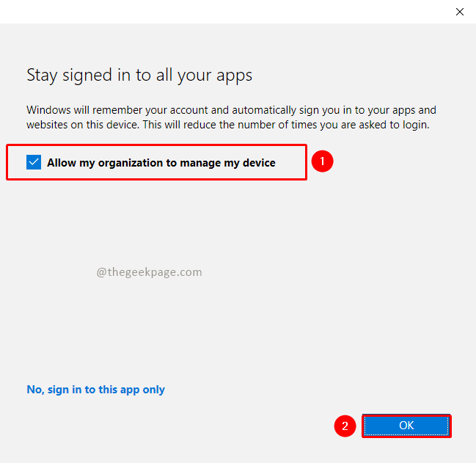This screenshot has height=463, width=476.
Task: Click the white checkmark inside the checkbox
Action: pyautogui.click(x=34, y=162)
